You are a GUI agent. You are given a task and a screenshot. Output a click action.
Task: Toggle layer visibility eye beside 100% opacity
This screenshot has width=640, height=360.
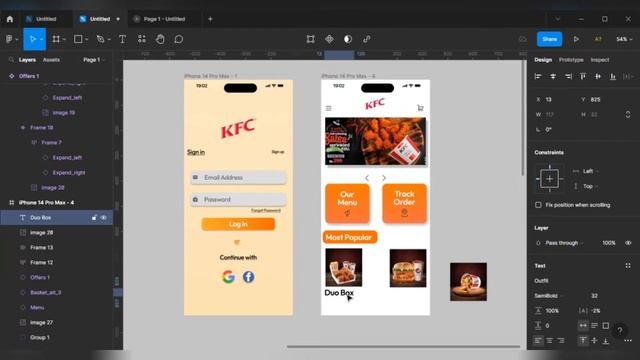point(628,243)
